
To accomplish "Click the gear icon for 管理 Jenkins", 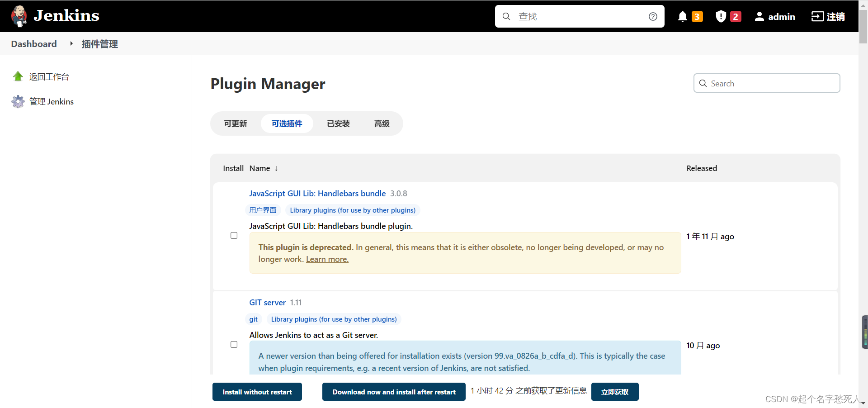I will [18, 101].
